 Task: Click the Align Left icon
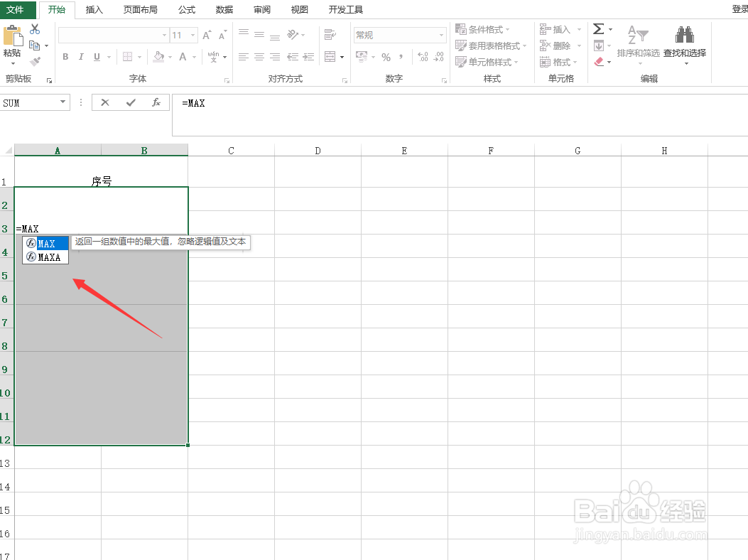point(243,57)
